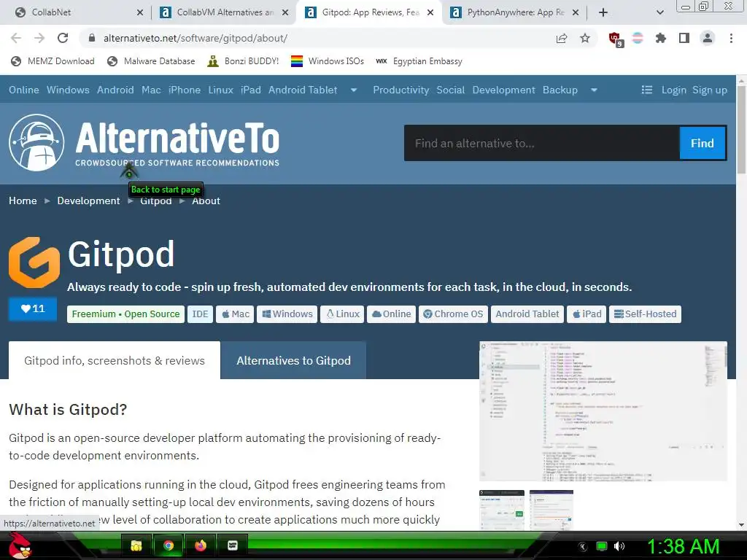Open Social category

coord(450,90)
